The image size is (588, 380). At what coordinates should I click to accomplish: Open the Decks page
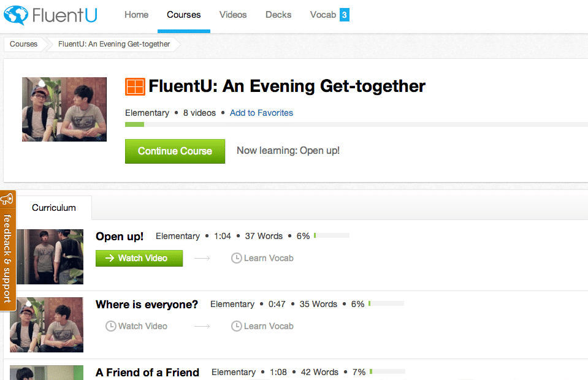click(278, 15)
